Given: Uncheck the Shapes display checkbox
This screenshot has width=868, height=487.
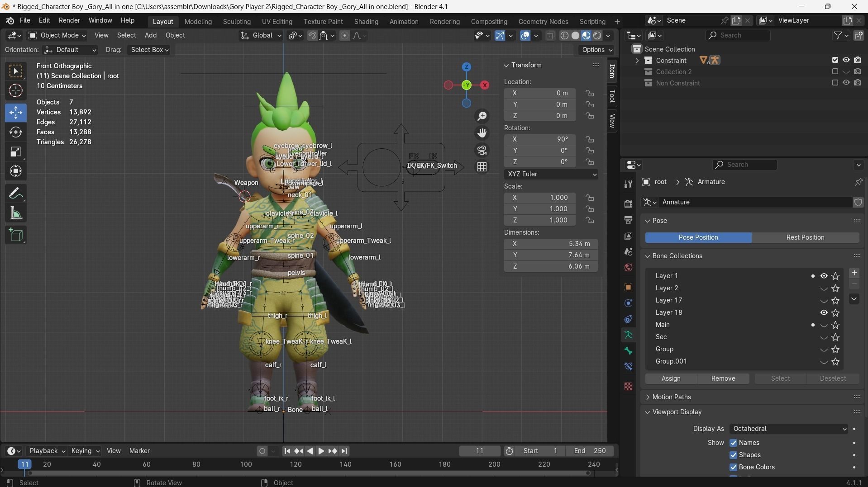Looking at the screenshot, I should pos(734,455).
